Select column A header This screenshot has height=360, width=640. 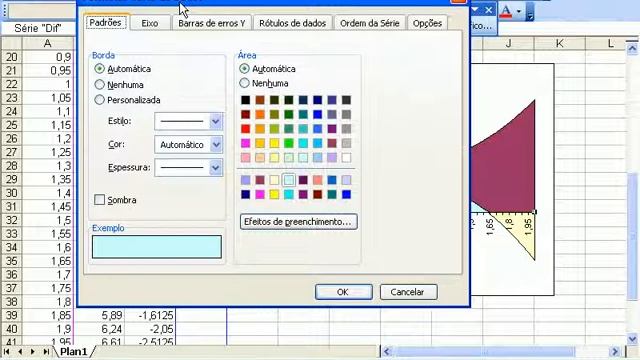pos(47,43)
